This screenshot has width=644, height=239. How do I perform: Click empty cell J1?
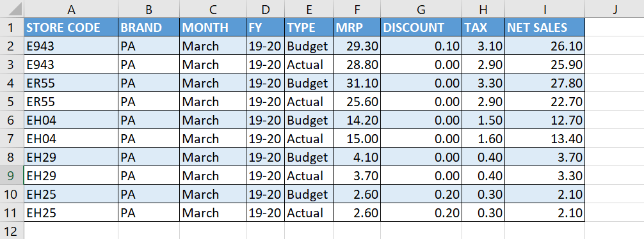(x=615, y=27)
